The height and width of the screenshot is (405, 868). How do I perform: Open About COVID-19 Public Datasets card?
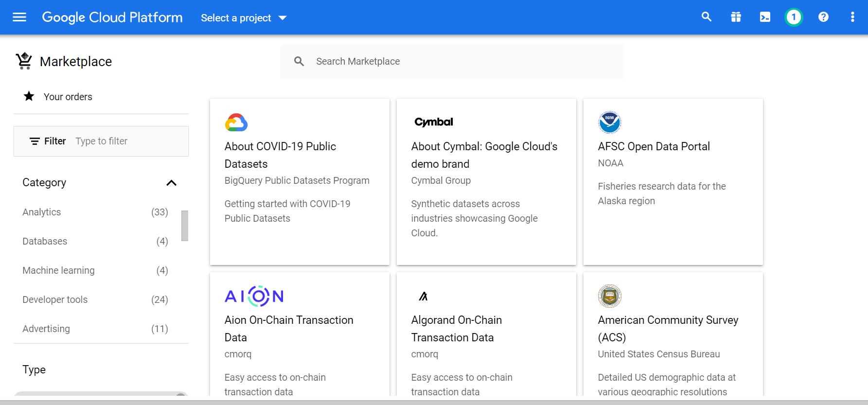300,182
